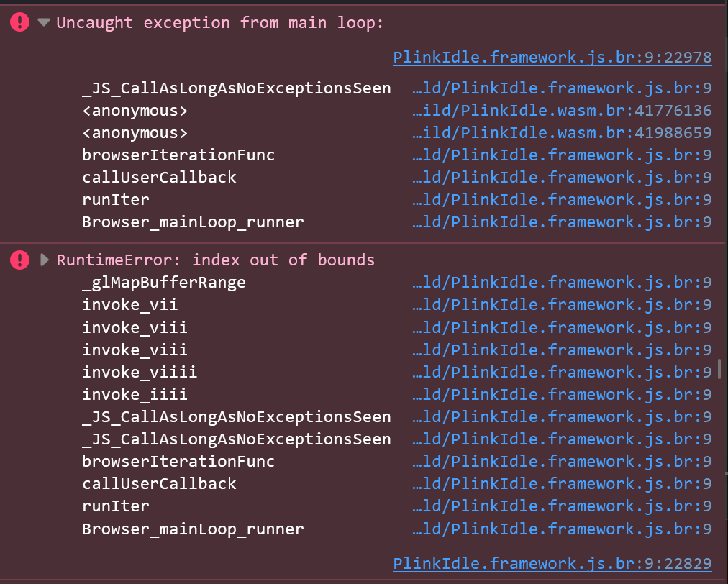728x584 pixels.
Task: Open source link next to _glMapBufferRange
Action: (x=562, y=282)
